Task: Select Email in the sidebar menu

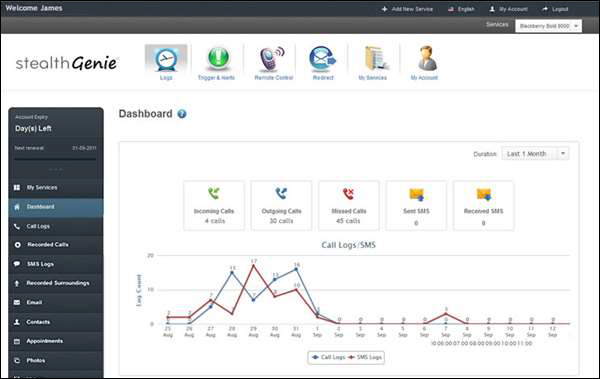Action: (x=56, y=302)
